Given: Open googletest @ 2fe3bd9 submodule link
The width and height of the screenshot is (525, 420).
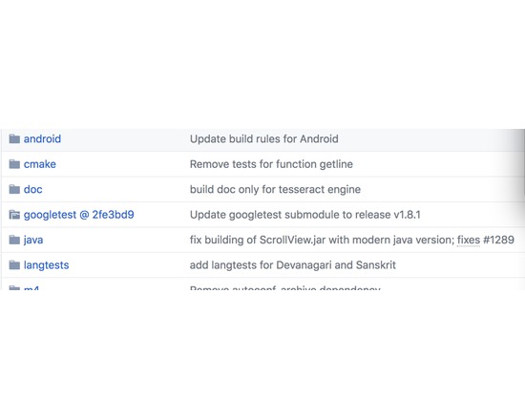Looking at the screenshot, I should click(x=78, y=215).
